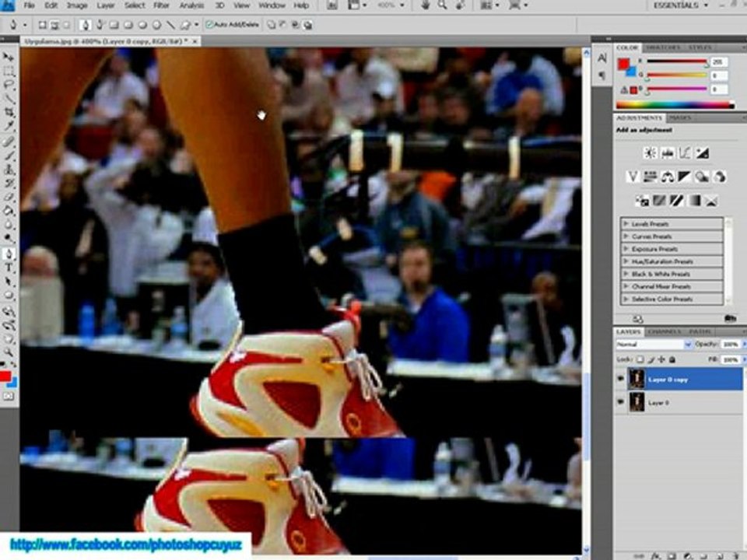747x560 pixels.
Task: Select the Zoom tool in toolbox
Action: click(9, 352)
